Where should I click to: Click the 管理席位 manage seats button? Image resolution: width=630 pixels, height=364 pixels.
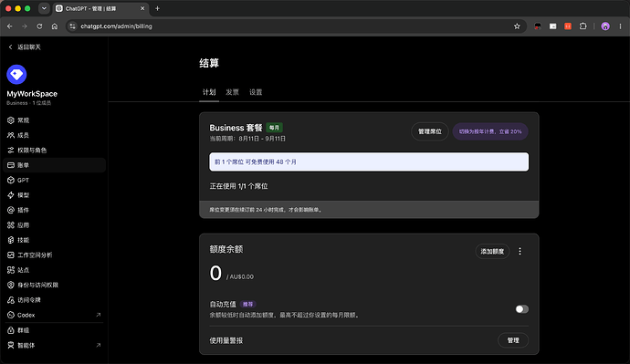pyautogui.click(x=429, y=131)
